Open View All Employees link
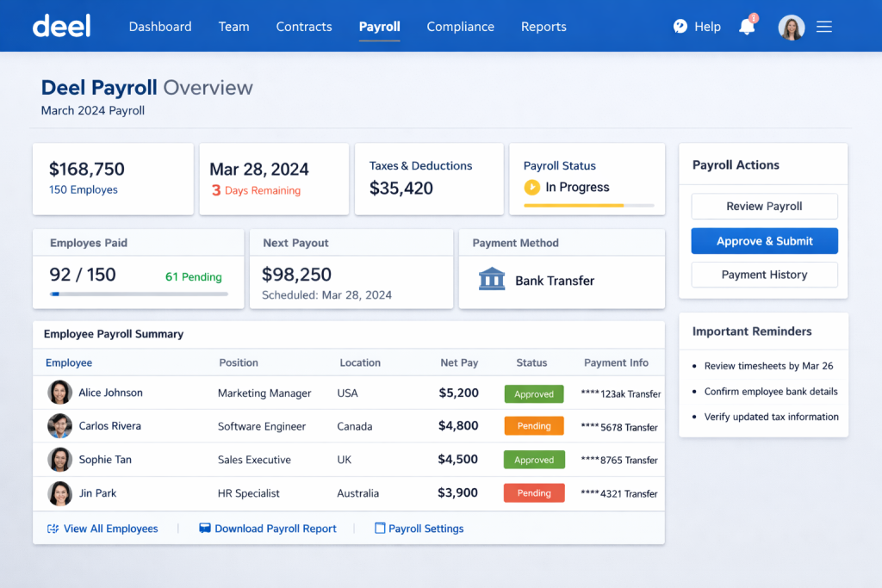Image resolution: width=882 pixels, height=588 pixels. click(111, 529)
